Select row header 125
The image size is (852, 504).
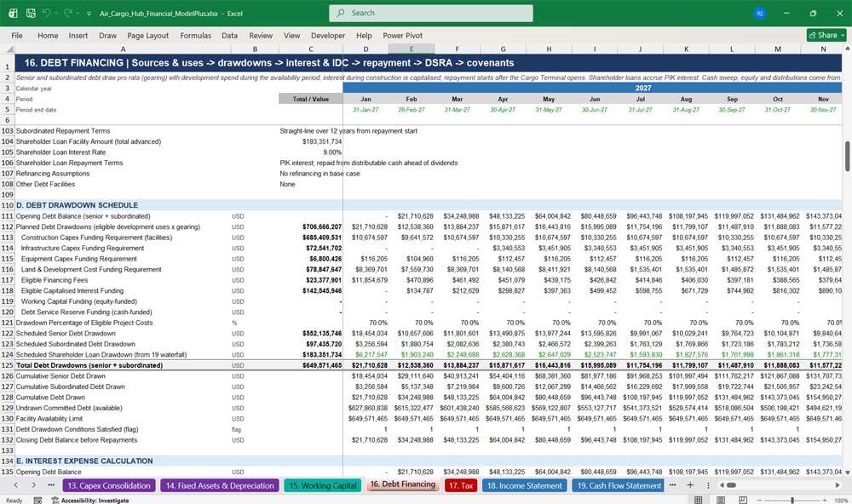[7, 365]
